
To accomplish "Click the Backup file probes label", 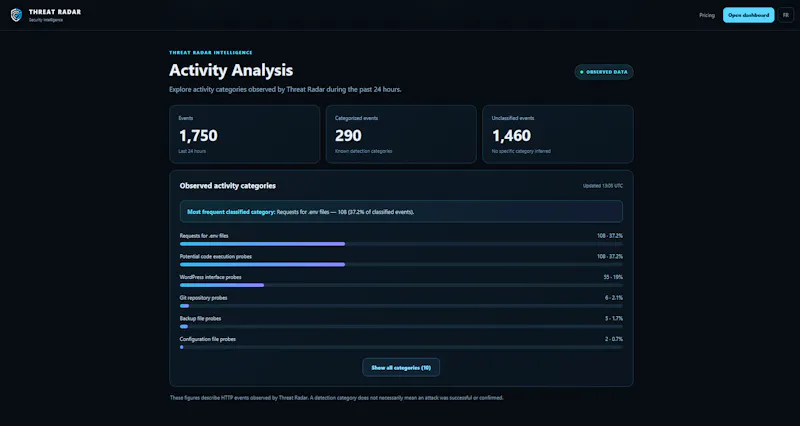I will [x=200, y=318].
